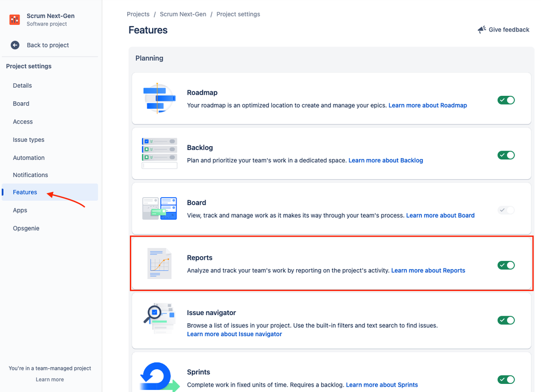The width and height of the screenshot is (541, 392).
Task: Click the Board feature title
Action: coord(197,202)
